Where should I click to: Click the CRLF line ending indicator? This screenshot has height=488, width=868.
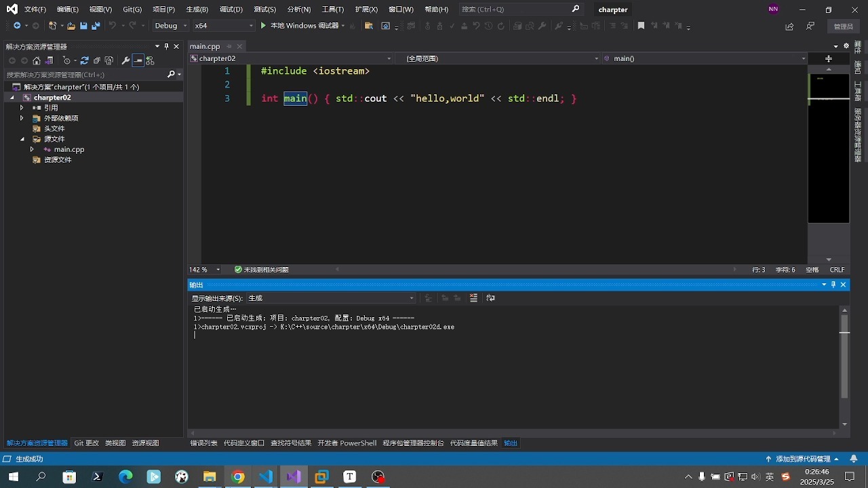pyautogui.click(x=837, y=270)
